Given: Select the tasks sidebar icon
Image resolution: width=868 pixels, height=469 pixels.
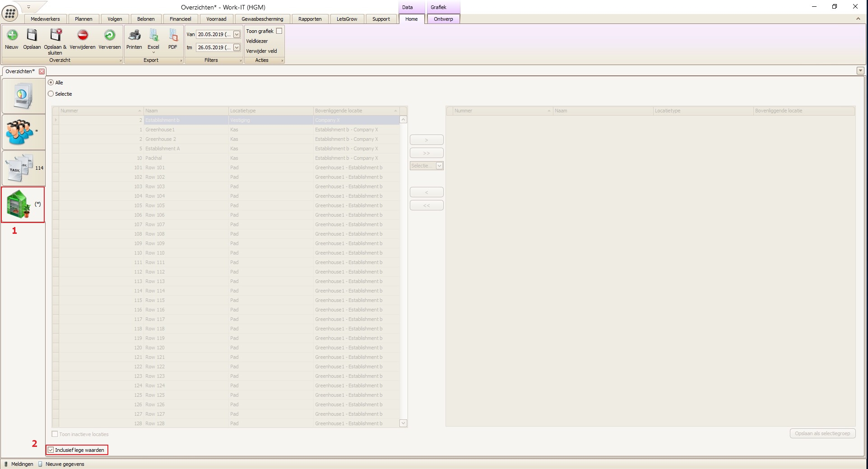Looking at the screenshot, I should tap(23, 168).
